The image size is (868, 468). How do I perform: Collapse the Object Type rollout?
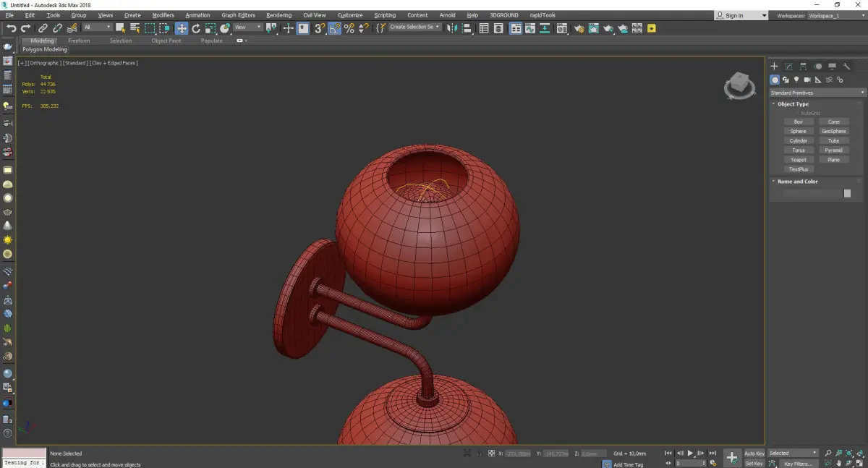[x=793, y=104]
